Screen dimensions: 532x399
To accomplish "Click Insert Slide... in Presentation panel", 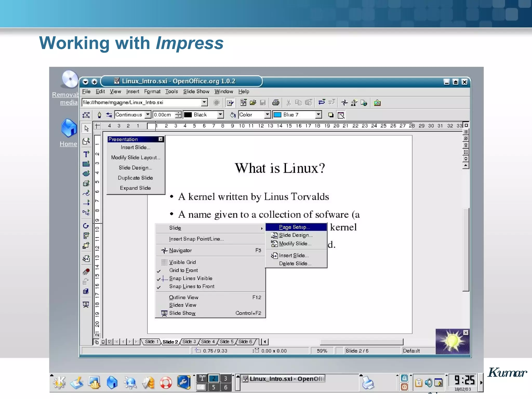I will click(x=136, y=147).
